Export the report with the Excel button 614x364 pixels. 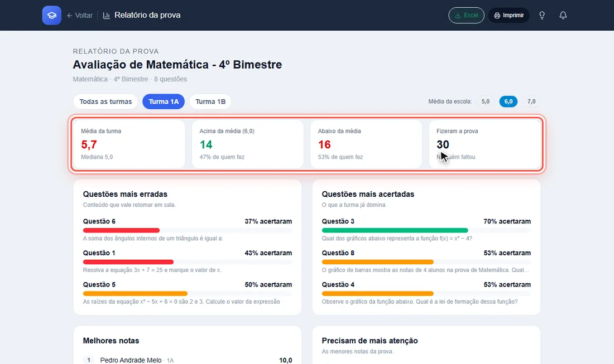click(467, 15)
